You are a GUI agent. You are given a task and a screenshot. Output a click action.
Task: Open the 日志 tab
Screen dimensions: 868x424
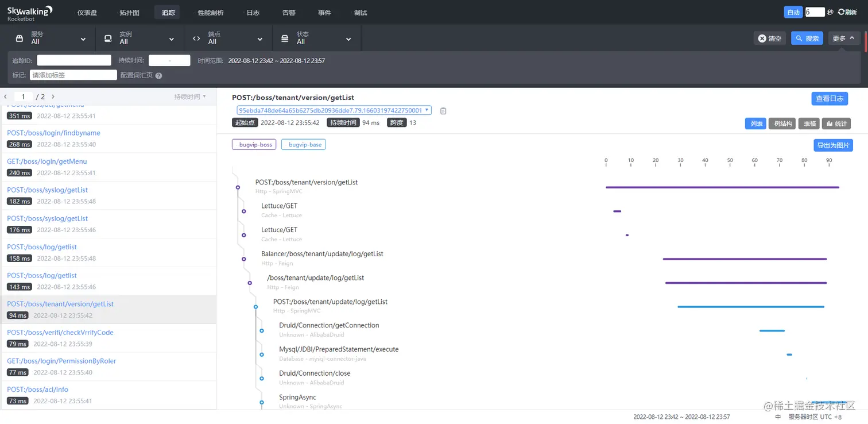[x=253, y=13]
